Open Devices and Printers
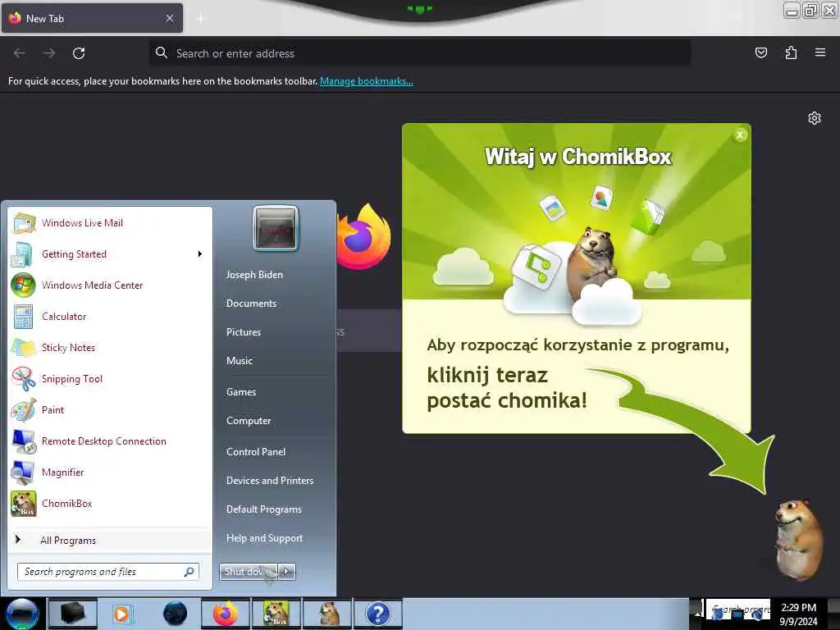Viewport: 840px width, 630px height. pos(270,481)
